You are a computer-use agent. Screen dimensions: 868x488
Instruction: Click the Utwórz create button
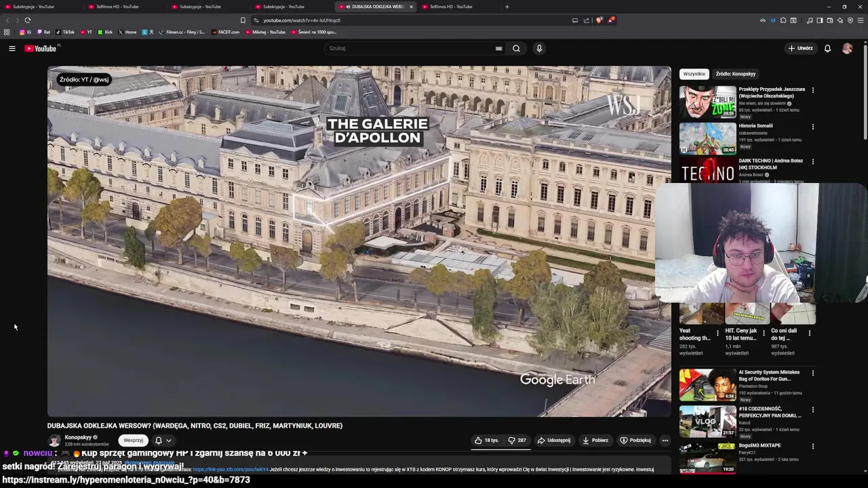tap(800, 48)
